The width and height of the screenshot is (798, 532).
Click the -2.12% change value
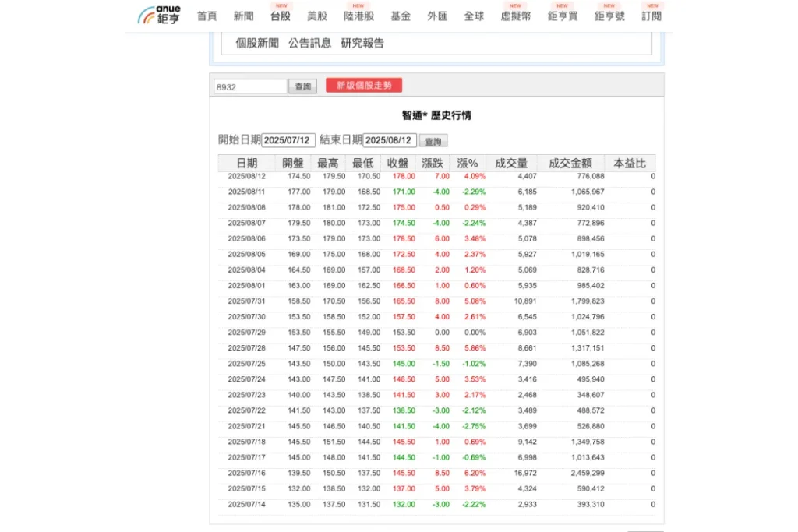[x=474, y=410]
